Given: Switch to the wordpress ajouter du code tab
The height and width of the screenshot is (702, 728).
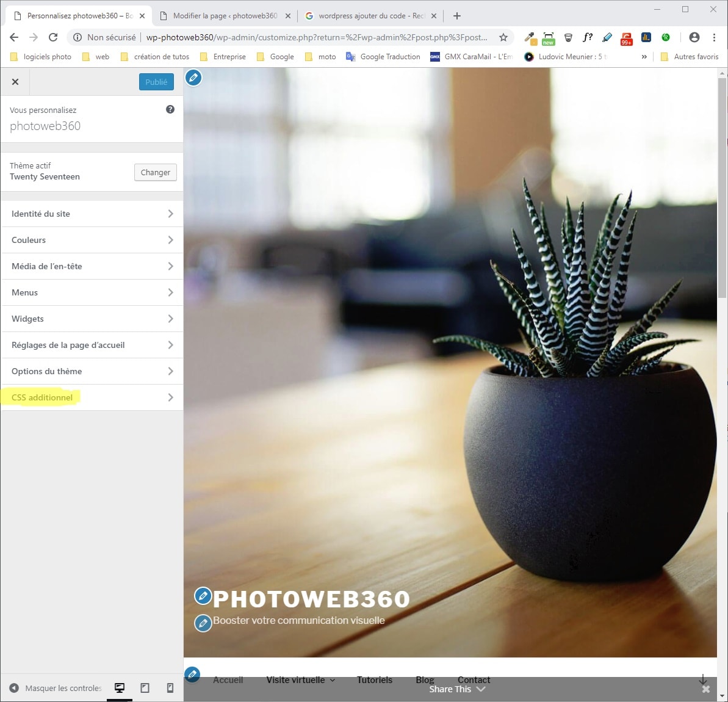Looking at the screenshot, I should 372,16.
